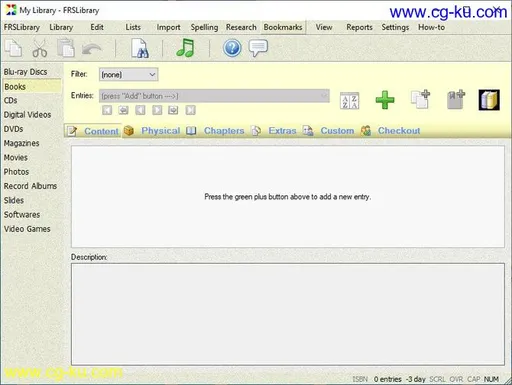Click the duplicate entry plus icon
This screenshot has width=512, height=385.
click(420, 99)
